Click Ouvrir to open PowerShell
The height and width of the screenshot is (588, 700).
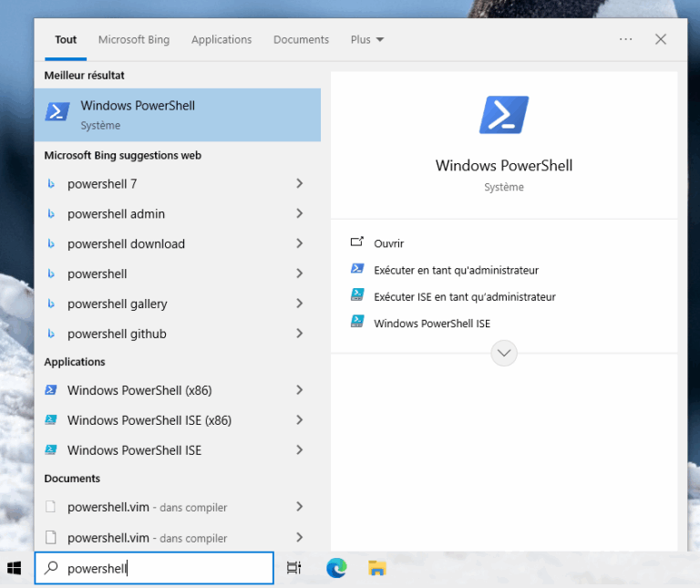(388, 243)
